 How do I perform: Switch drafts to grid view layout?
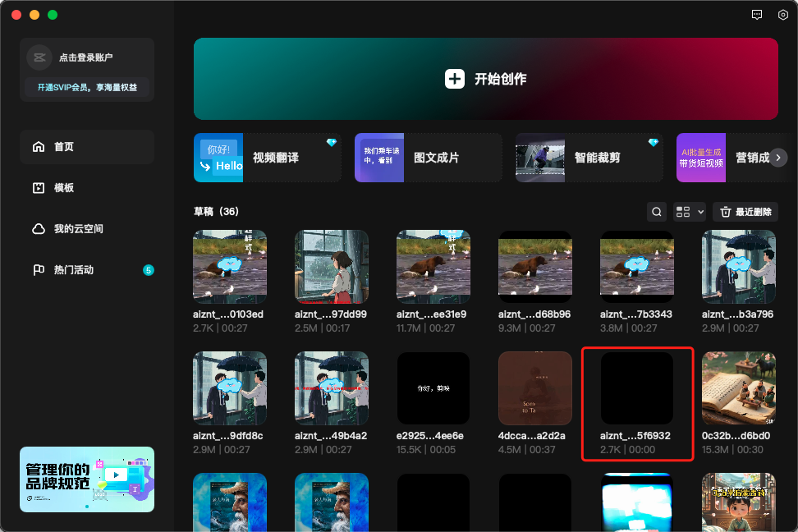[x=684, y=211]
